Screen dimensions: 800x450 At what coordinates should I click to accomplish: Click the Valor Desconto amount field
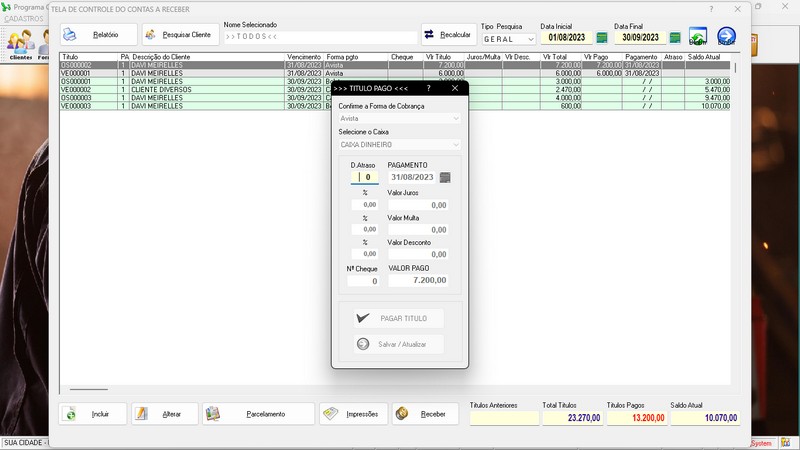coord(418,254)
